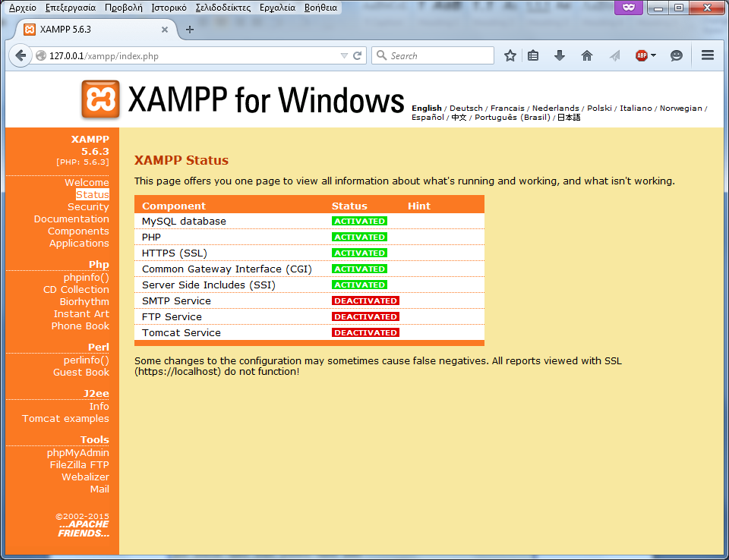
Task: Click the Adblock Plus ABP icon
Action: [x=642, y=55]
